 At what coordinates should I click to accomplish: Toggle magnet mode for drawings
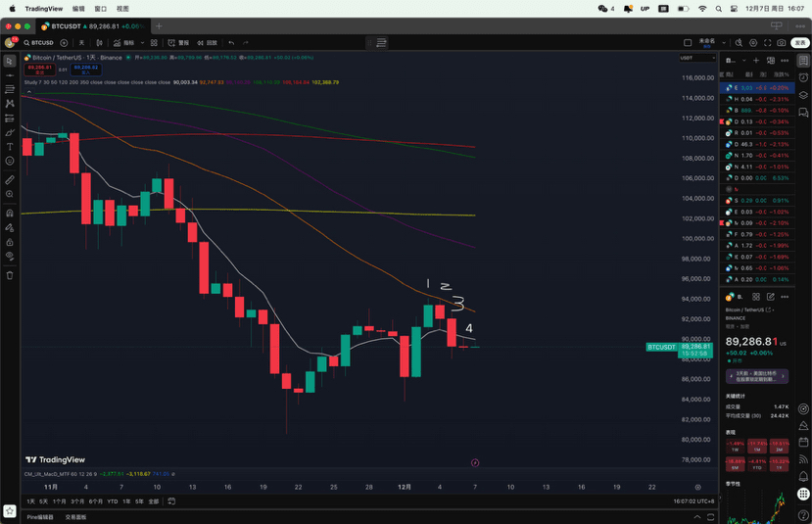10,213
